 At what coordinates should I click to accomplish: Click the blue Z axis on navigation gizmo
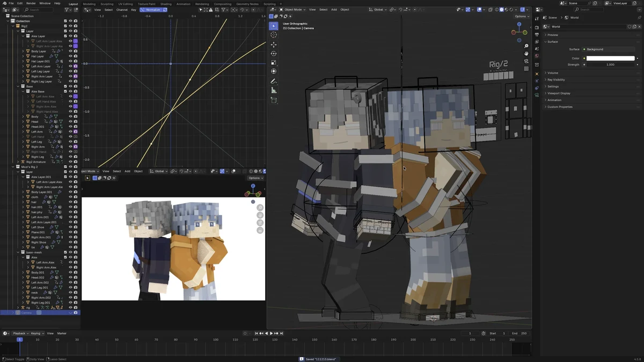pyautogui.click(x=519, y=24)
